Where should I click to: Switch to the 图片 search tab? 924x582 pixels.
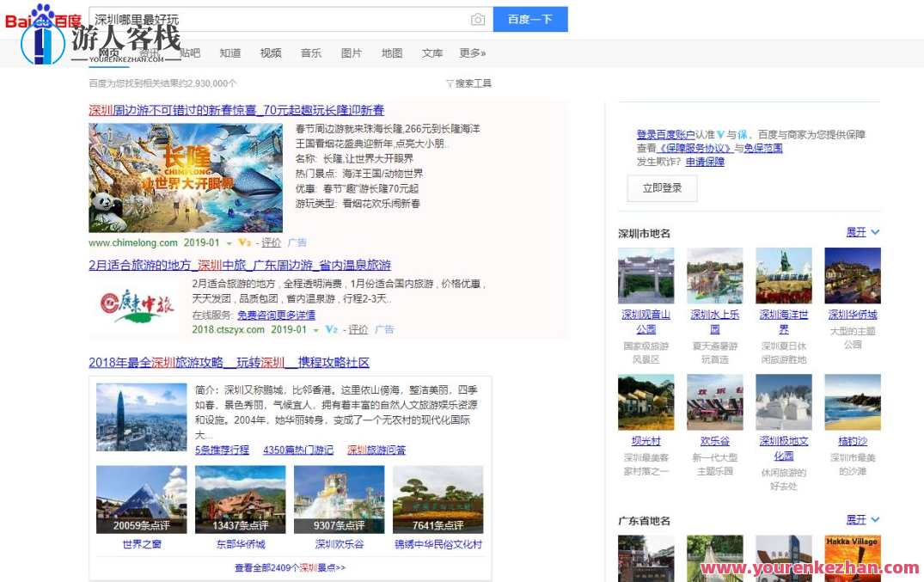[352, 52]
